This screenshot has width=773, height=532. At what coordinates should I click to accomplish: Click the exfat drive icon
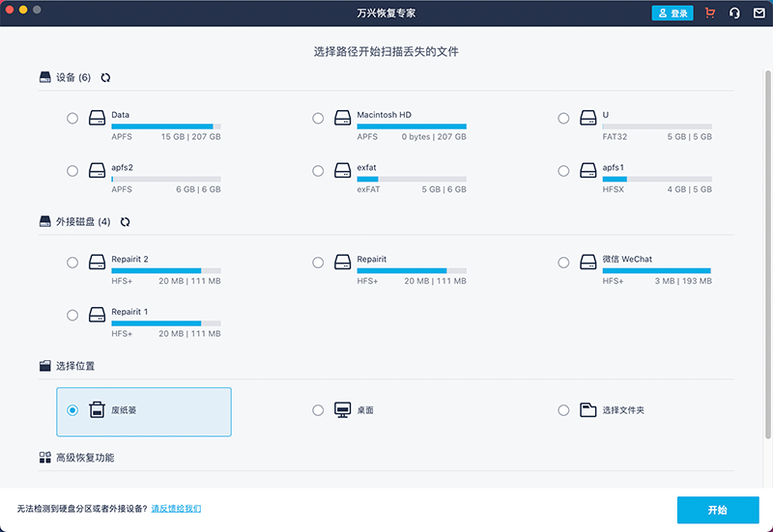point(343,171)
